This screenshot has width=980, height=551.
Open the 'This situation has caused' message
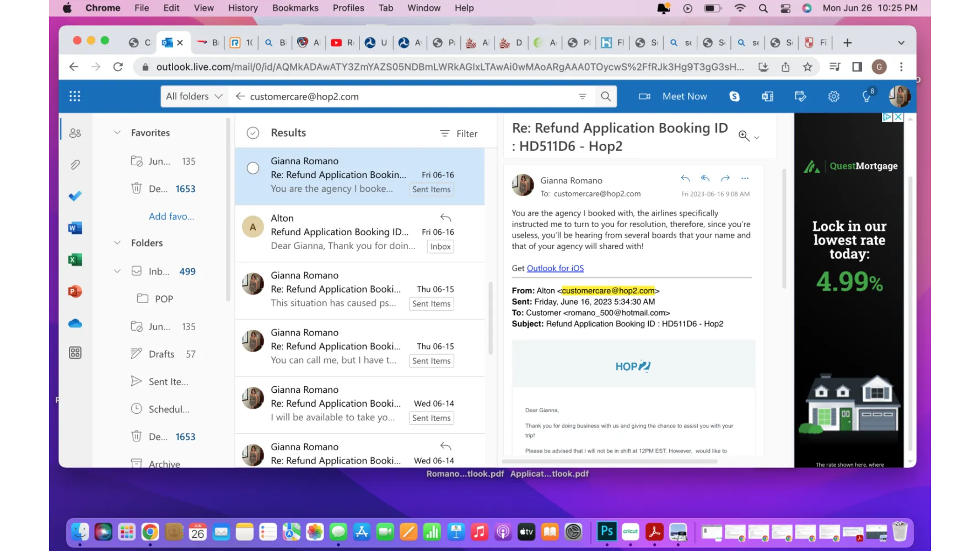tap(360, 291)
